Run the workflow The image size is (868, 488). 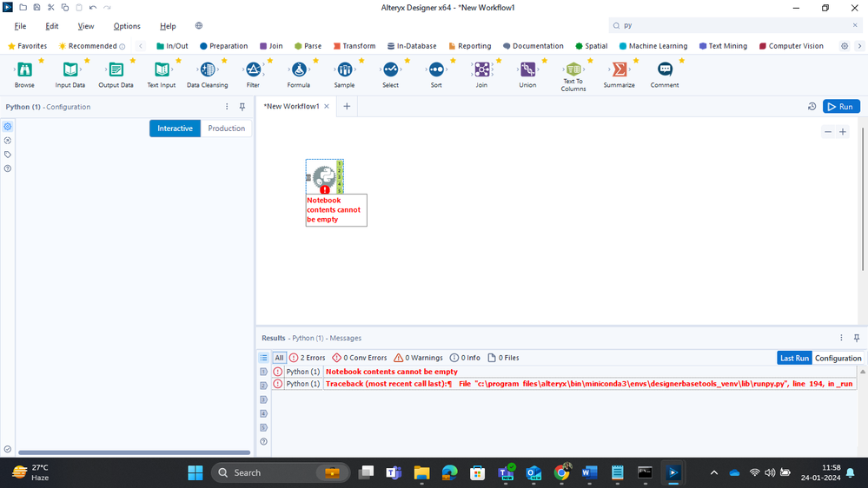coord(841,106)
